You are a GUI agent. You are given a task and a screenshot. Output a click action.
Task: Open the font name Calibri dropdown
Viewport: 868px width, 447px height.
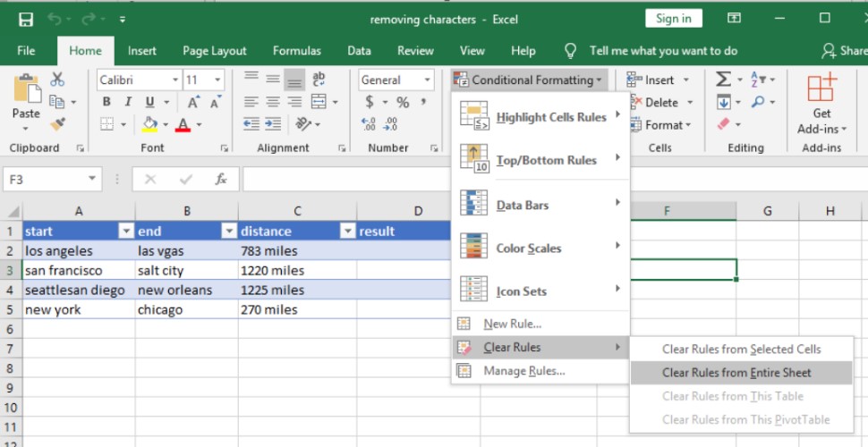pos(174,80)
